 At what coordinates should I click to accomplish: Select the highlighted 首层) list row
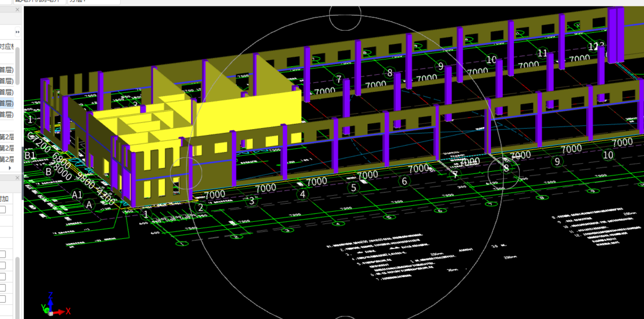click(x=7, y=103)
